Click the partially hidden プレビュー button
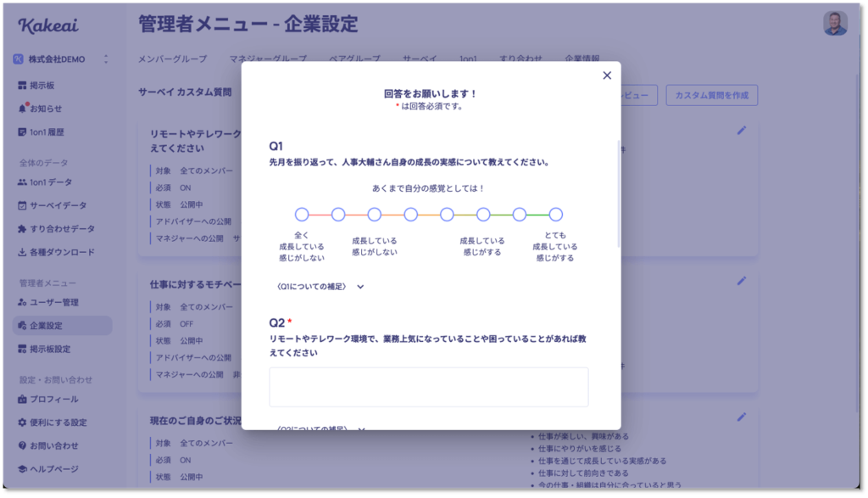The width and height of the screenshot is (868, 498). coord(639,95)
